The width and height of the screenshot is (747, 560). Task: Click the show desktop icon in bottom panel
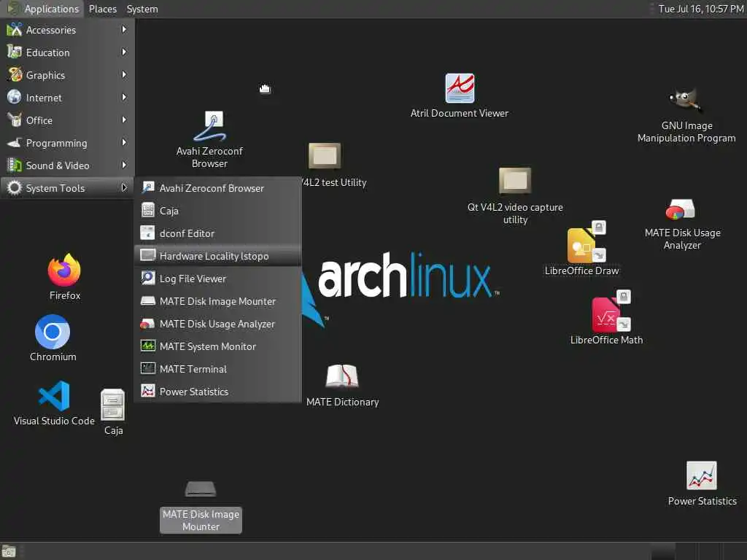9,551
